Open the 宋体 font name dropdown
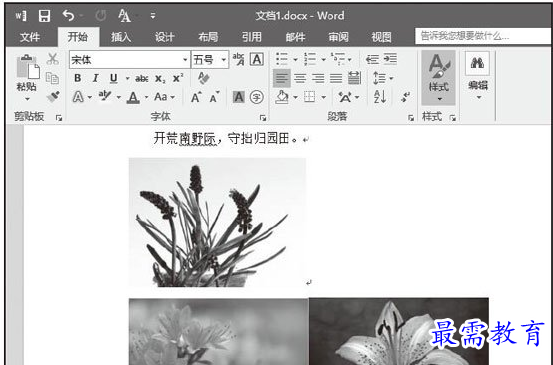The height and width of the screenshot is (365, 553). [x=185, y=60]
